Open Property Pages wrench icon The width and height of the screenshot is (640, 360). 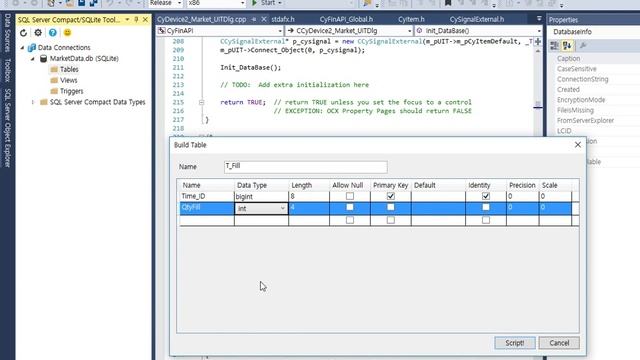click(x=583, y=46)
